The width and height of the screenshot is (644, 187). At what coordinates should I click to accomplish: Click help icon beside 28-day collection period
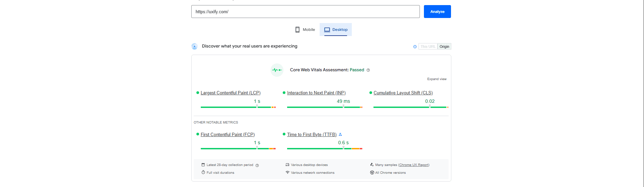pos(257,166)
